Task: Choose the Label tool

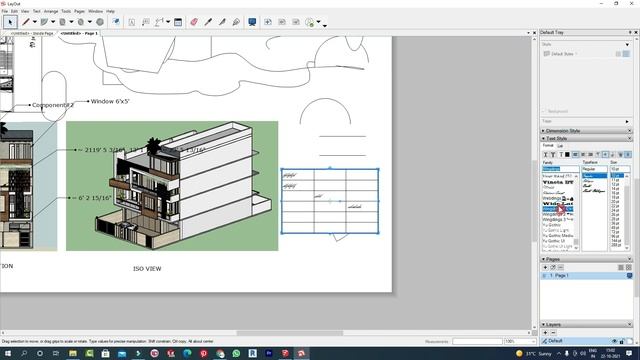Action: (145, 22)
